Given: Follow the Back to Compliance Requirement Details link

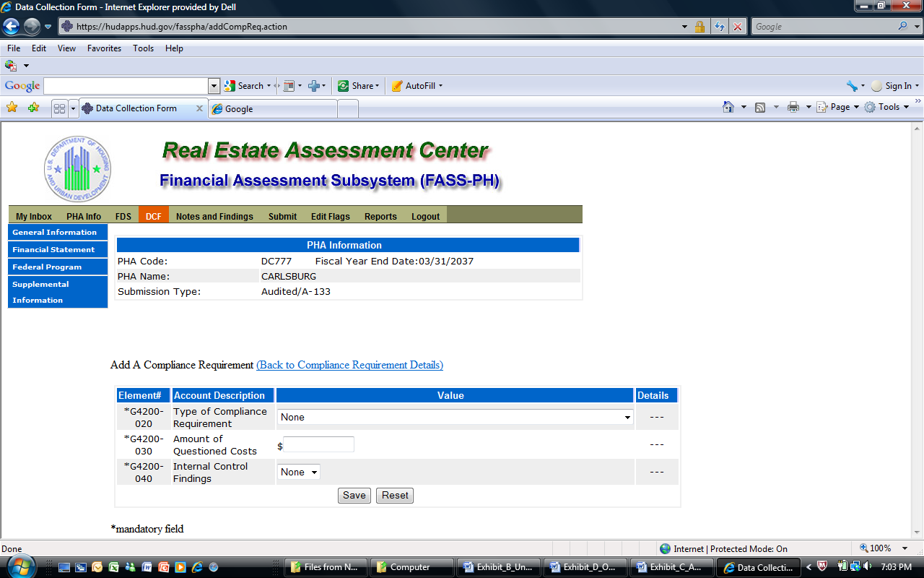Looking at the screenshot, I should [x=349, y=365].
